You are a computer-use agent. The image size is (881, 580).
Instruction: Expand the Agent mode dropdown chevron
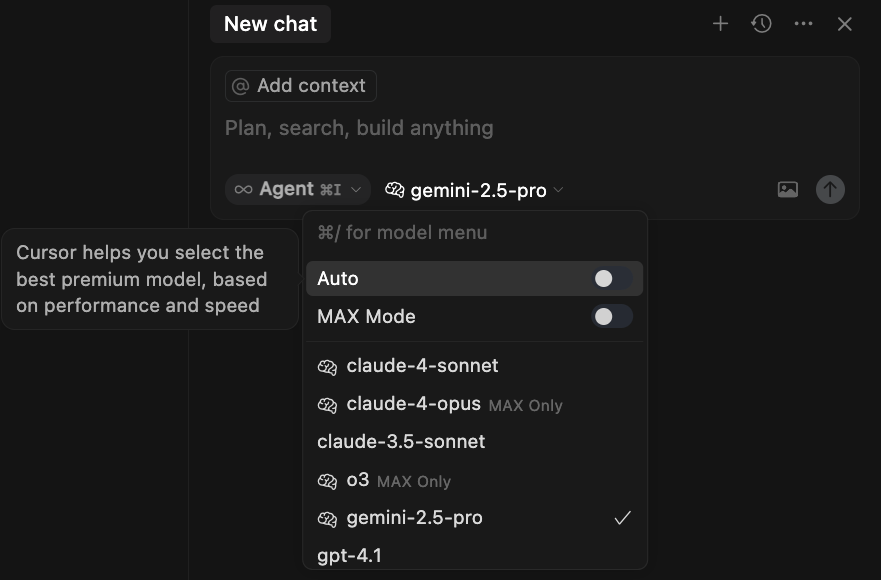pos(356,190)
